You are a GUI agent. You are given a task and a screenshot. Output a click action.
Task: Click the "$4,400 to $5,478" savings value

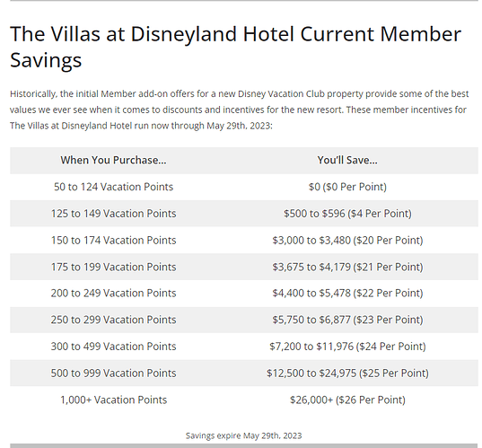pyautogui.click(x=311, y=293)
